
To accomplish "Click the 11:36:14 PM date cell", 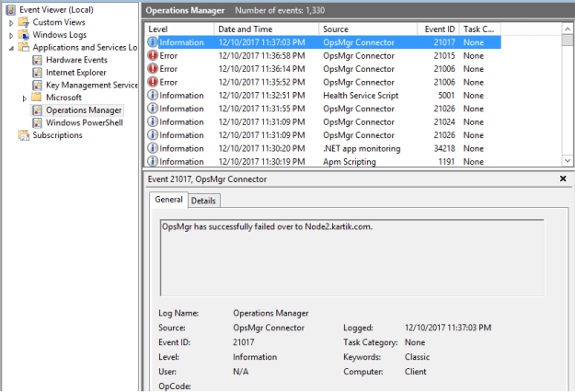I will click(262, 69).
